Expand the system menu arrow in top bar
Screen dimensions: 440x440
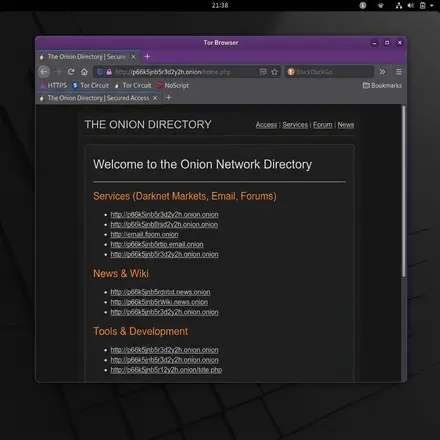point(432,6)
